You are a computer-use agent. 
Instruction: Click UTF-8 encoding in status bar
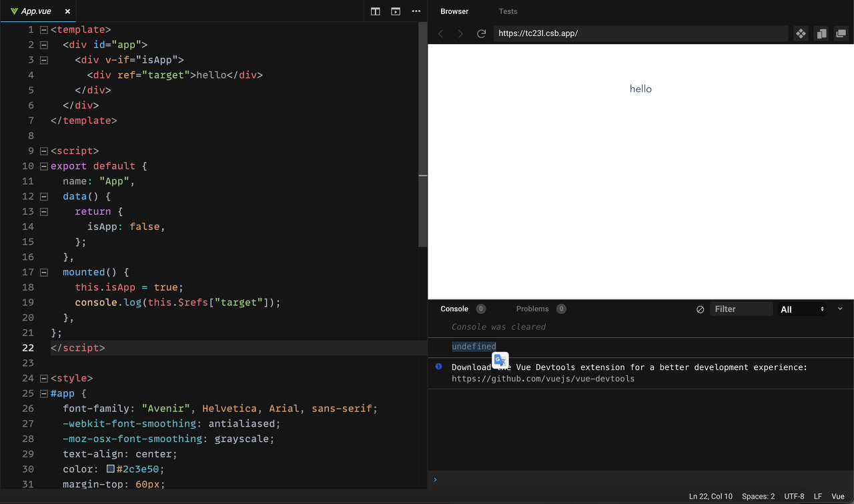coord(794,497)
